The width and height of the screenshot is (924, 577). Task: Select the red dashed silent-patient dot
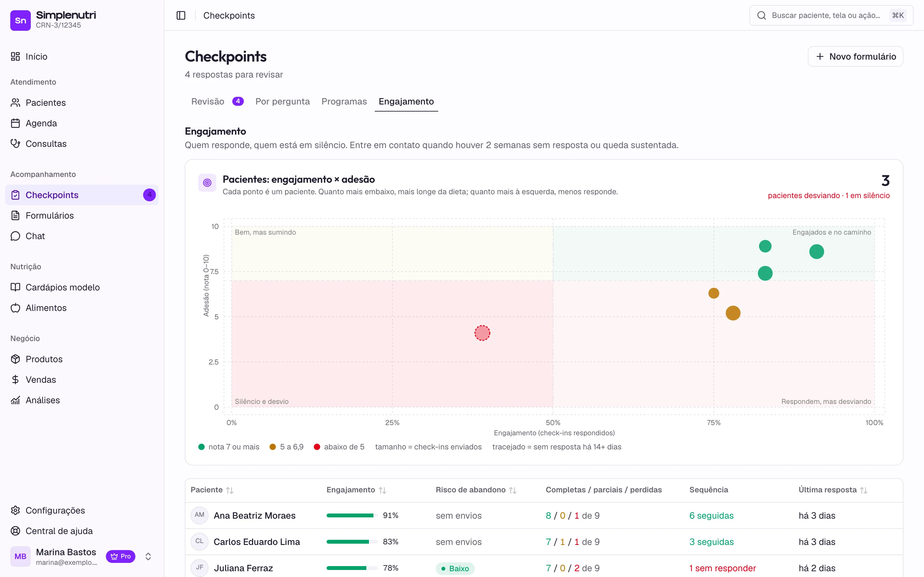tap(482, 333)
